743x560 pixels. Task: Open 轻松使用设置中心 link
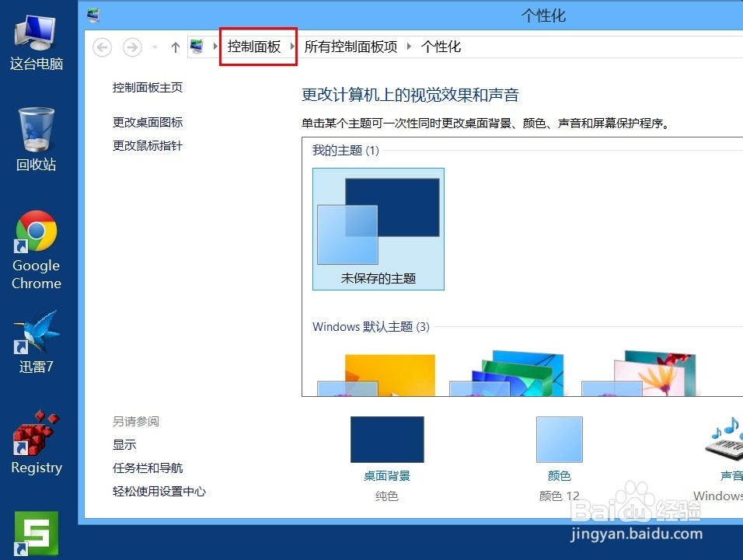[159, 492]
